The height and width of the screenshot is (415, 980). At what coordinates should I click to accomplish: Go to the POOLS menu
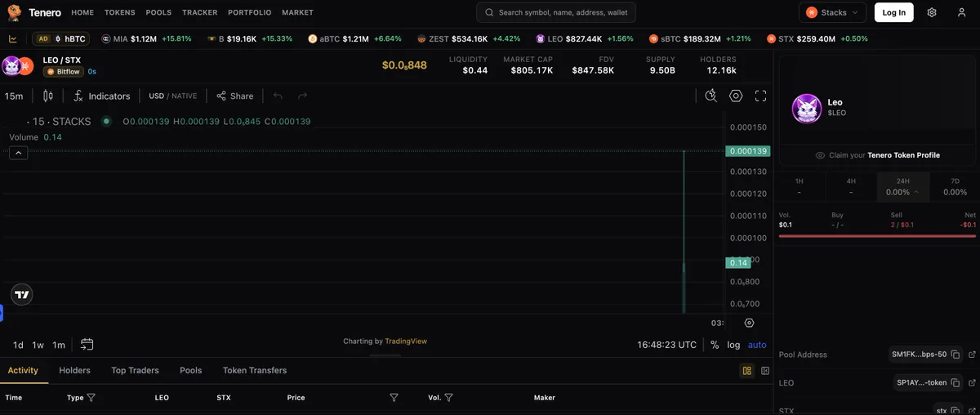pos(158,13)
